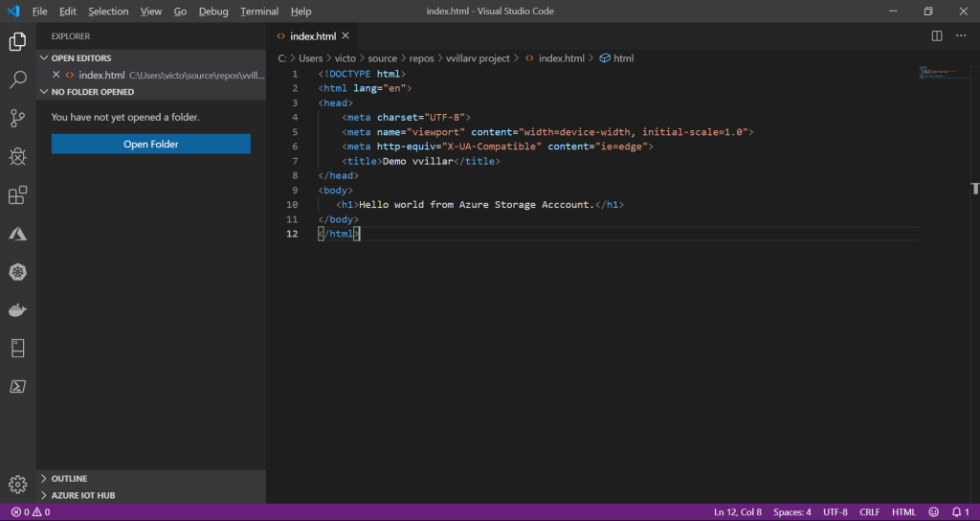Click the Open Folder button
This screenshot has height=521, width=980.
(150, 144)
